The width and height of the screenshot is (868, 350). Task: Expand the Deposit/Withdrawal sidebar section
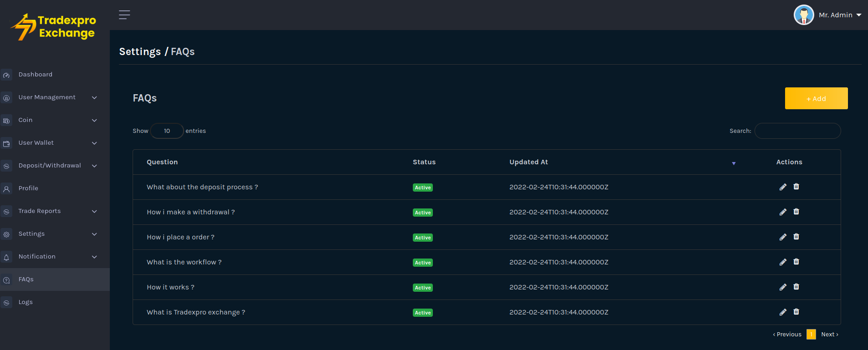(x=50, y=166)
